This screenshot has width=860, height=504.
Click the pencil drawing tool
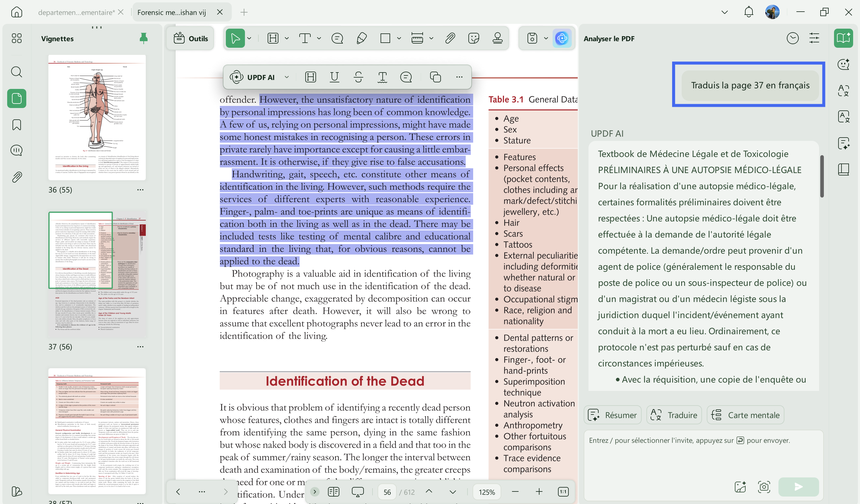[x=362, y=38]
